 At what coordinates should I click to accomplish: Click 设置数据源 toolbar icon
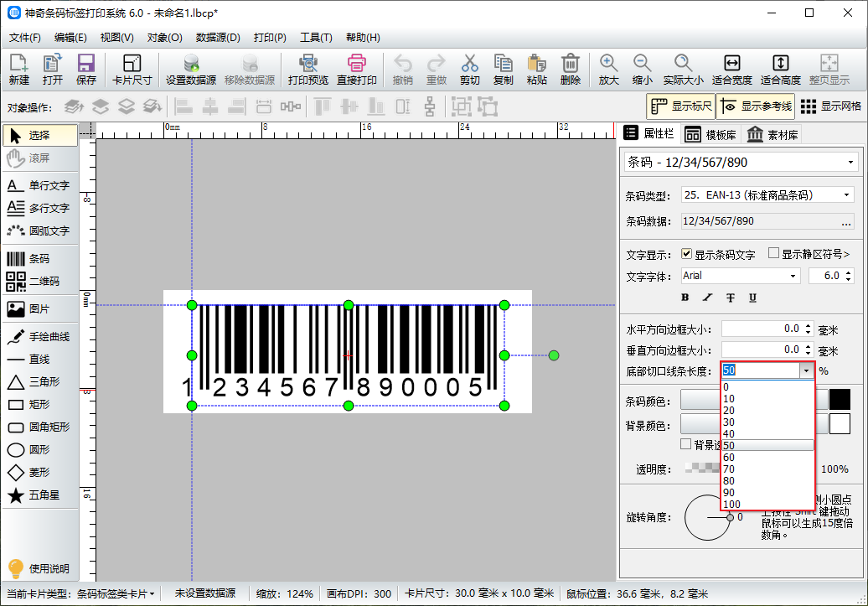coord(191,70)
